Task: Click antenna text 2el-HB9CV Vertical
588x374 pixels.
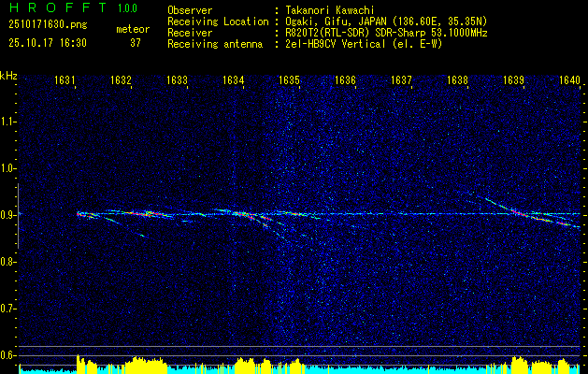Action: (336, 44)
